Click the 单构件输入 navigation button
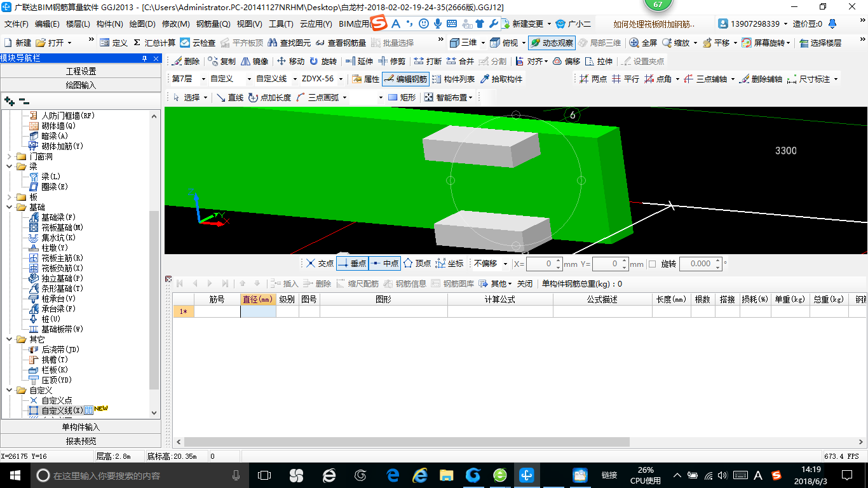The width and height of the screenshot is (868, 488). (x=81, y=427)
